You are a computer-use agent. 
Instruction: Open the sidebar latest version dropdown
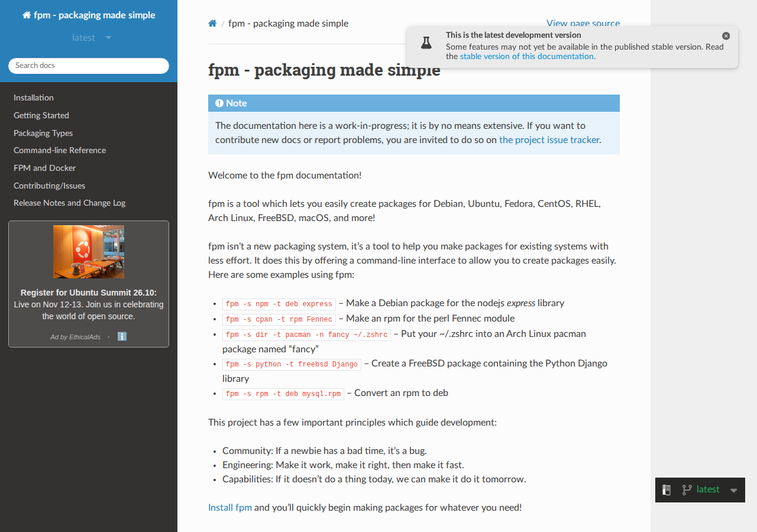point(92,37)
